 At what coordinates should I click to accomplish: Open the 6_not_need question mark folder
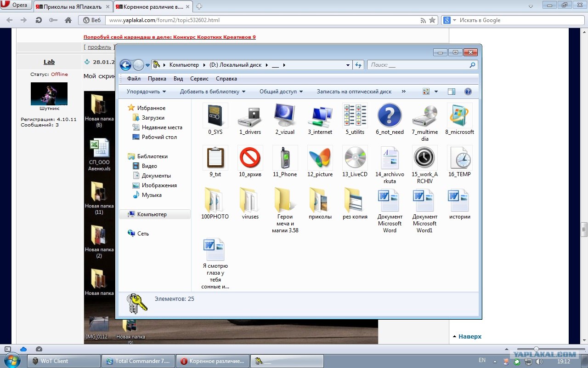click(390, 115)
